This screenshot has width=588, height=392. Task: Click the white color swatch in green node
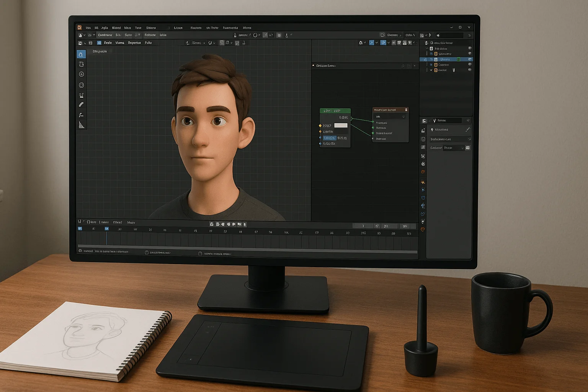[341, 126]
